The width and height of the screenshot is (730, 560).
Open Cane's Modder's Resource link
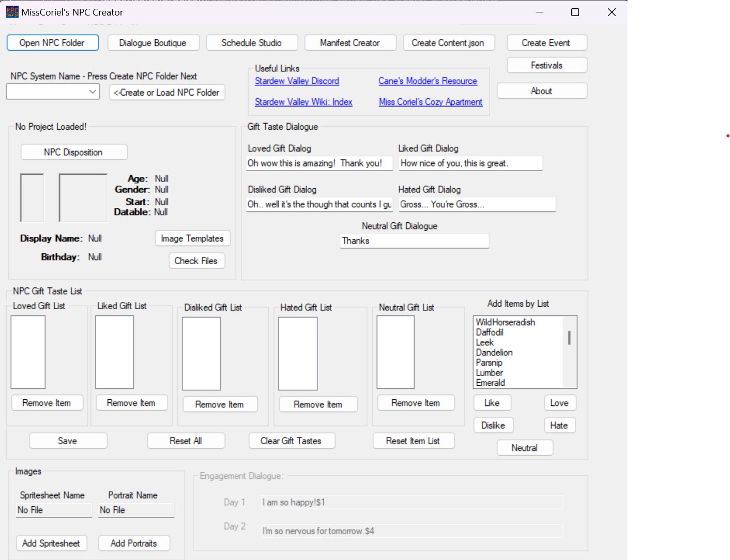tap(428, 81)
